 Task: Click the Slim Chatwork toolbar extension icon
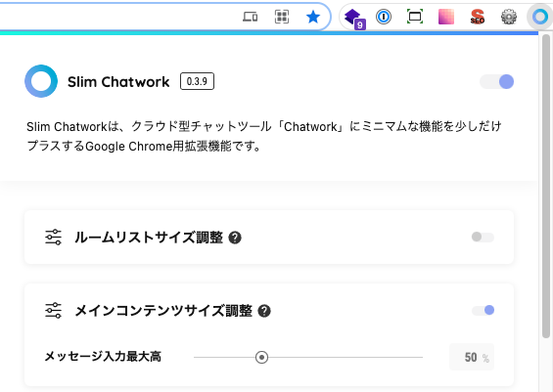[540, 17]
